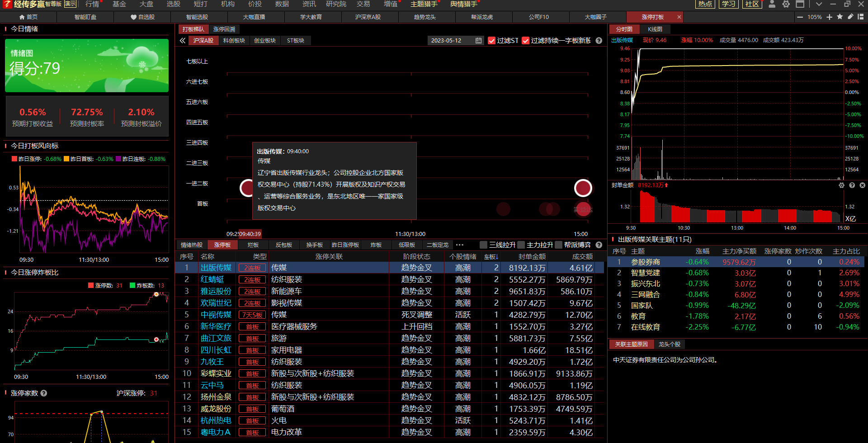Click the 2连板 tag for 雅运股份
Viewport: 868px width, 443px height.
click(x=252, y=292)
